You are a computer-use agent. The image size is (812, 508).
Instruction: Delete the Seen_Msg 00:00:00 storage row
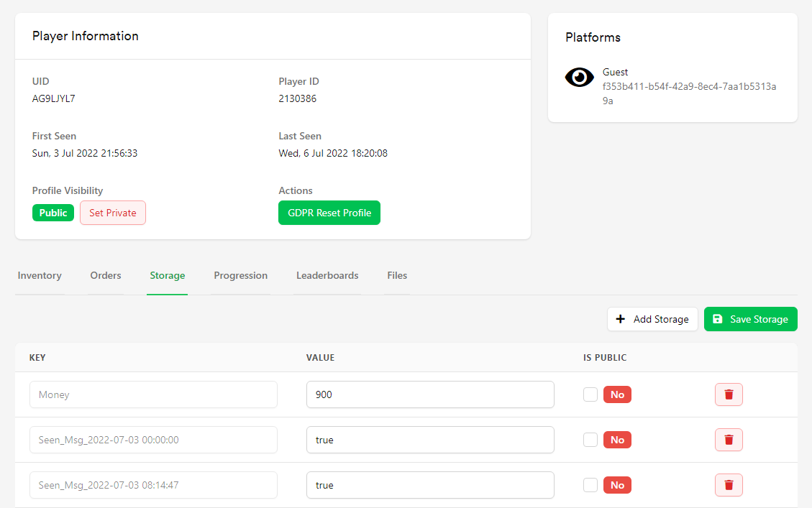(x=729, y=440)
